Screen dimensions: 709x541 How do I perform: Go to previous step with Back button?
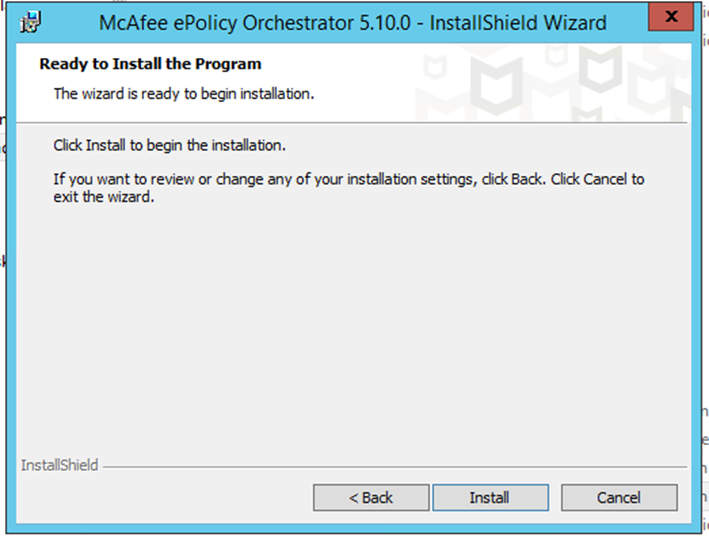tap(371, 498)
